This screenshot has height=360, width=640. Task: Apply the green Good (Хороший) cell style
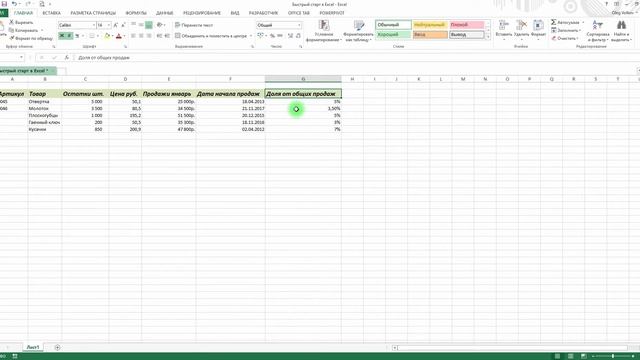(393, 35)
